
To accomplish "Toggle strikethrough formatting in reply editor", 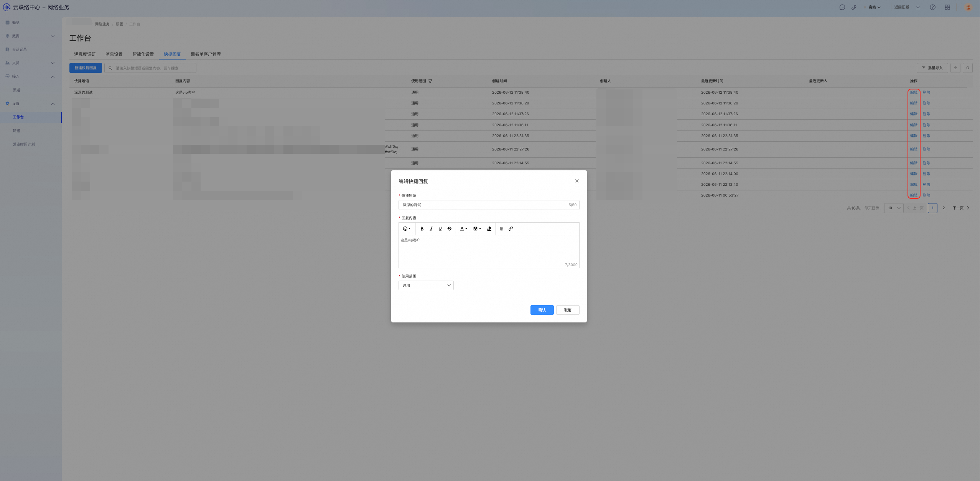I will coord(449,229).
